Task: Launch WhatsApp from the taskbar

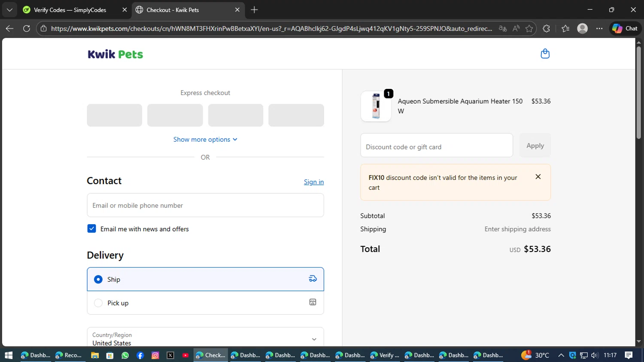Action: 125,355
